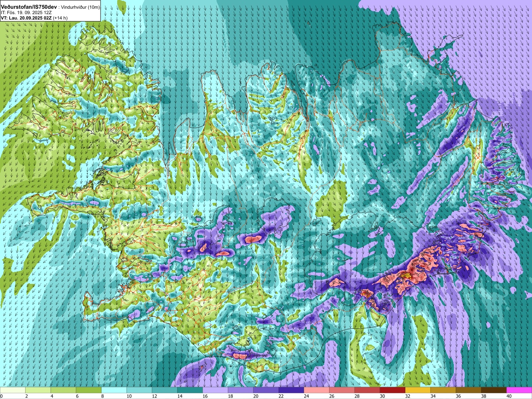Click the 'Veðurstofan/IS750dev' title text
The height and width of the screenshot is (399, 532).
29,7
